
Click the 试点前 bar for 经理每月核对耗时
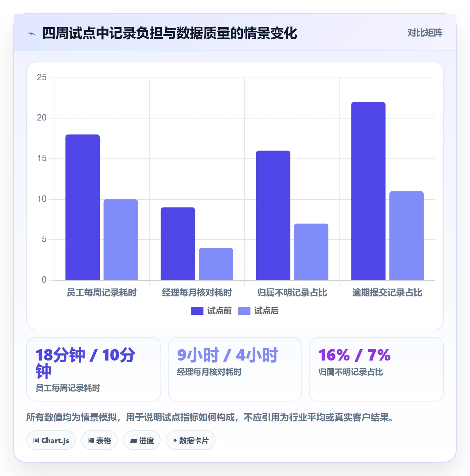pos(178,244)
